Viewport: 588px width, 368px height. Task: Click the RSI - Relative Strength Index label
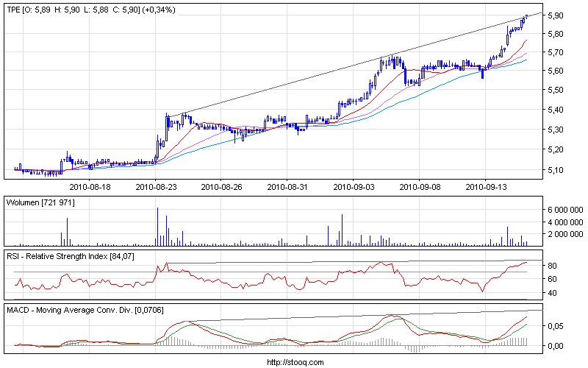click(64, 255)
